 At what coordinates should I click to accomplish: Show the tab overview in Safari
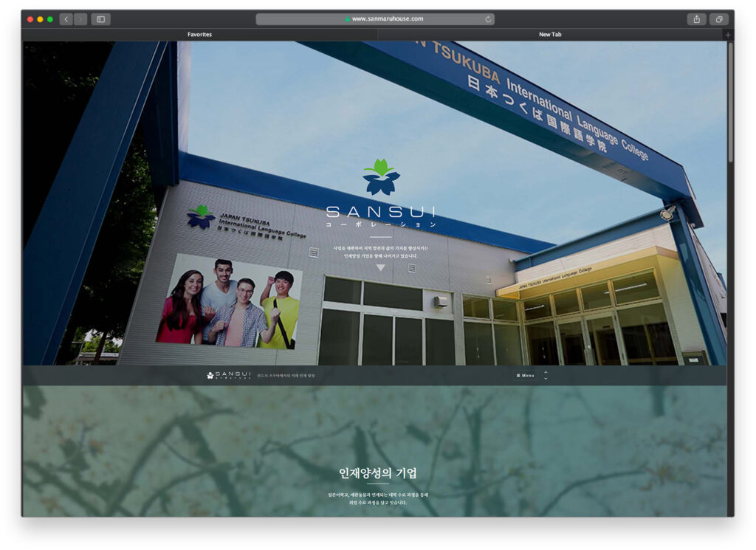click(x=718, y=19)
